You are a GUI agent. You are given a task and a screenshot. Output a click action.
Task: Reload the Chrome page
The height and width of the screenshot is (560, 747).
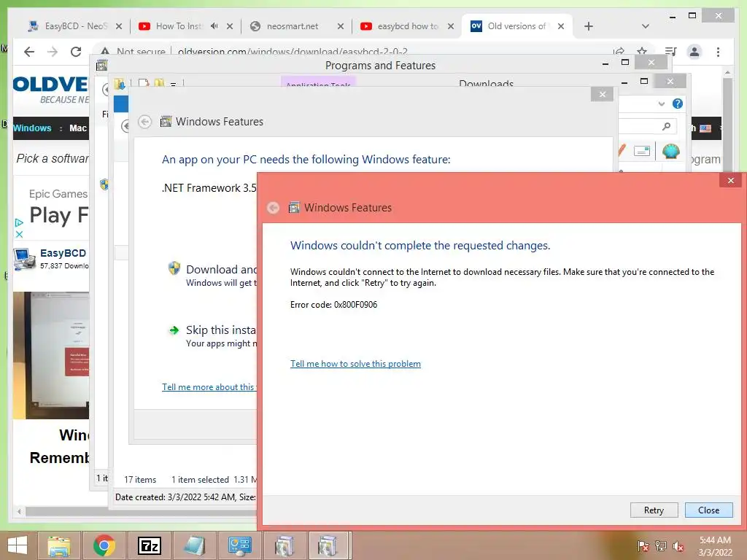point(76,52)
